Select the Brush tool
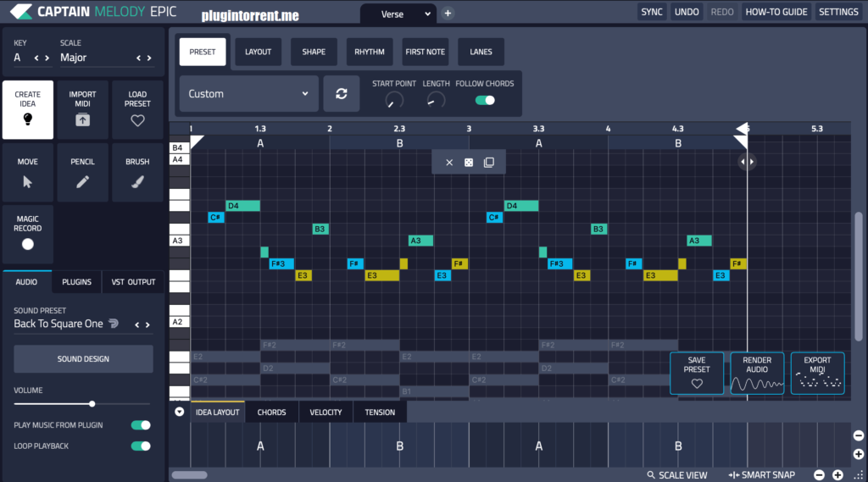This screenshot has height=482, width=868. click(137, 173)
